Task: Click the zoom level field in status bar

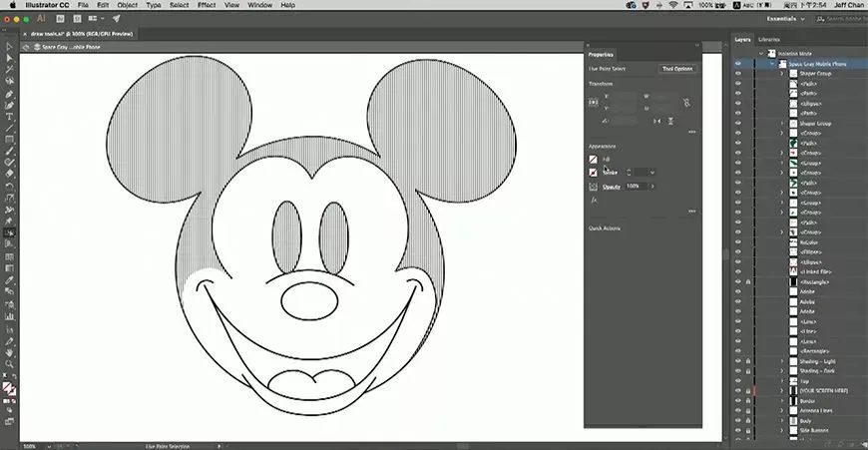Action: [x=33, y=446]
